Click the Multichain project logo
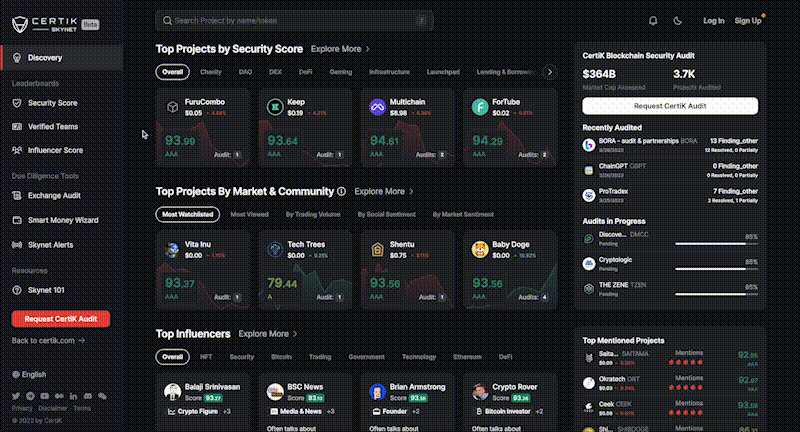This screenshot has height=432, width=800. pyautogui.click(x=378, y=107)
